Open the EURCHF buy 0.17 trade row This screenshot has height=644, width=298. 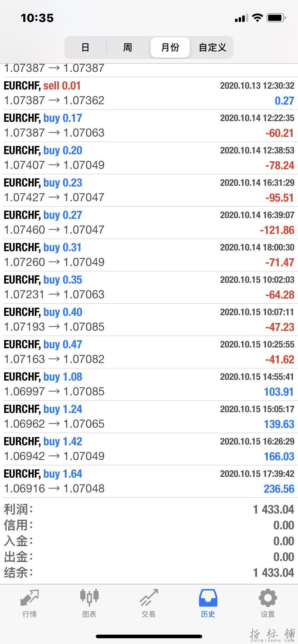coord(149,126)
